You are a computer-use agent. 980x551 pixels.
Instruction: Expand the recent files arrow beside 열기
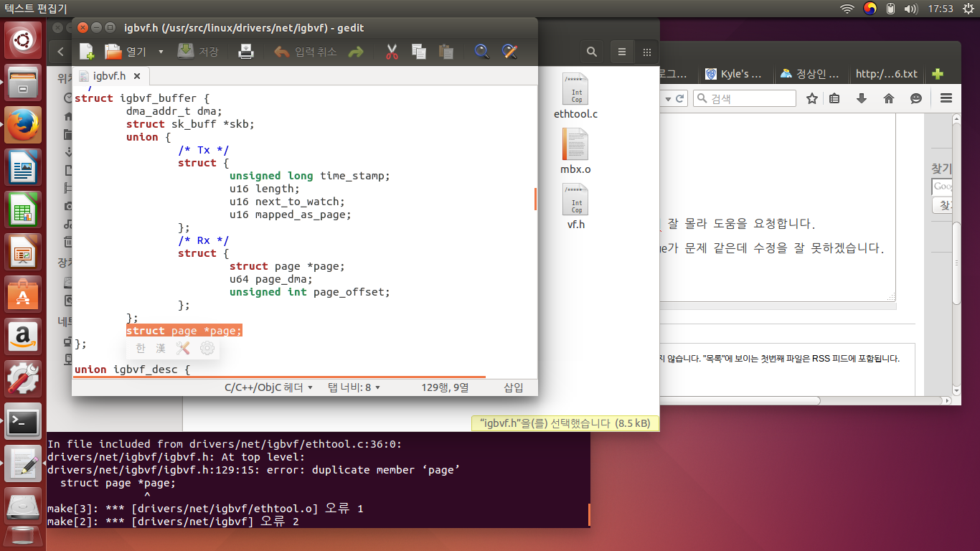coord(161,52)
